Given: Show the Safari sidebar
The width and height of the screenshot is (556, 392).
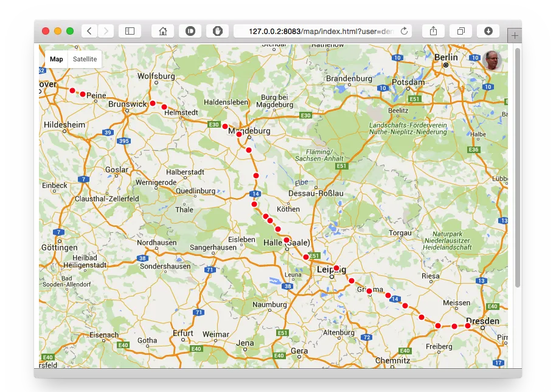Looking at the screenshot, I should 130,31.
